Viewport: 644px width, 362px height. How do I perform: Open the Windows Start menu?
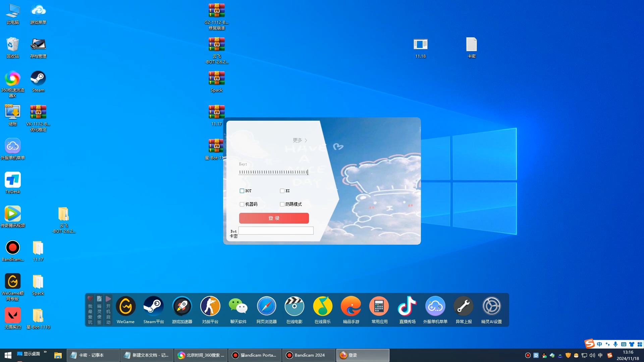(8, 355)
